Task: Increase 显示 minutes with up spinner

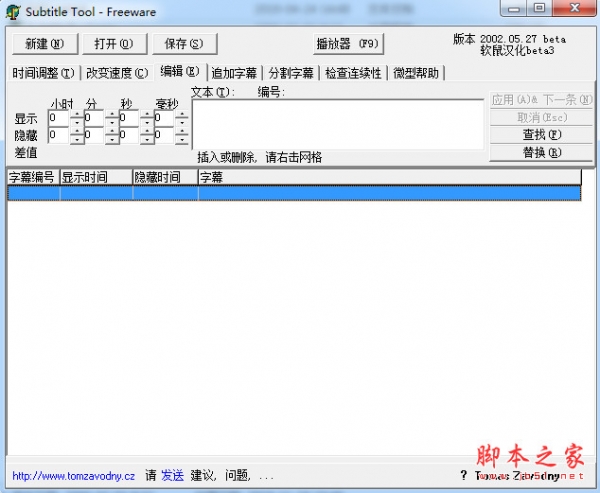Action: (x=112, y=114)
